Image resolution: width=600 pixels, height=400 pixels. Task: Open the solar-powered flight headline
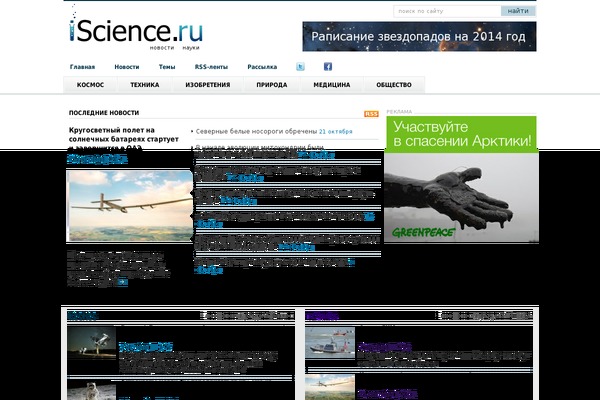point(124,139)
